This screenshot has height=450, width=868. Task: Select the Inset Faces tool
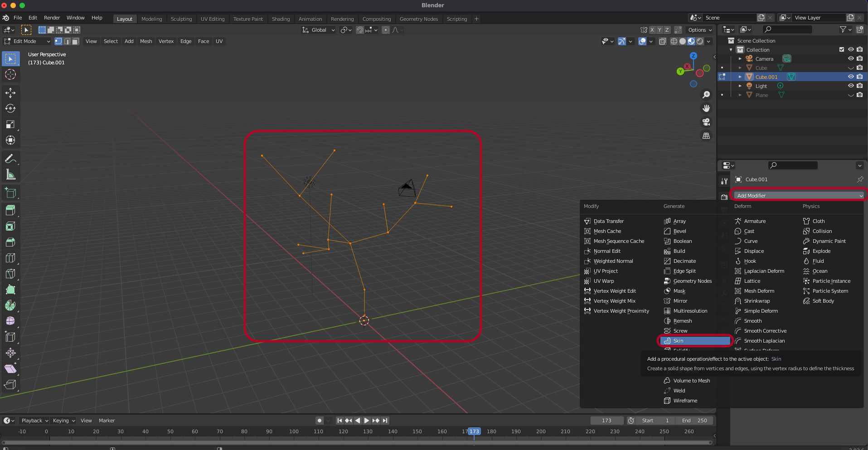click(x=10, y=226)
